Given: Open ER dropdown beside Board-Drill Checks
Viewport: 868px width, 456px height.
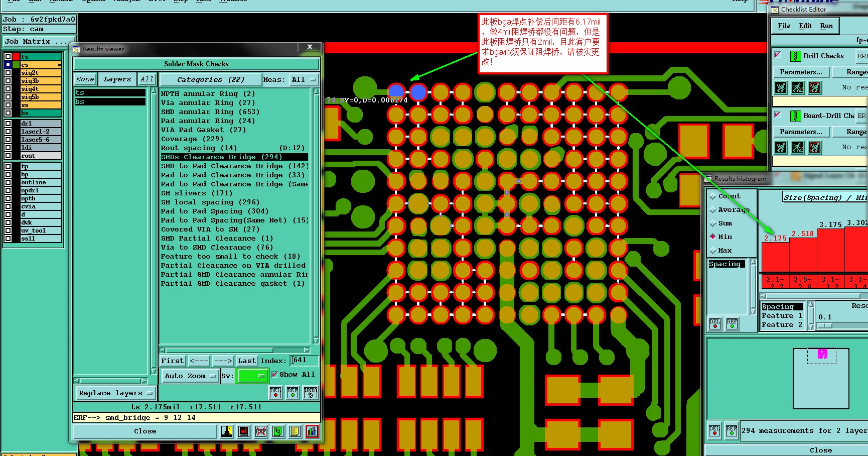Looking at the screenshot, I should pyautogui.click(x=862, y=116).
